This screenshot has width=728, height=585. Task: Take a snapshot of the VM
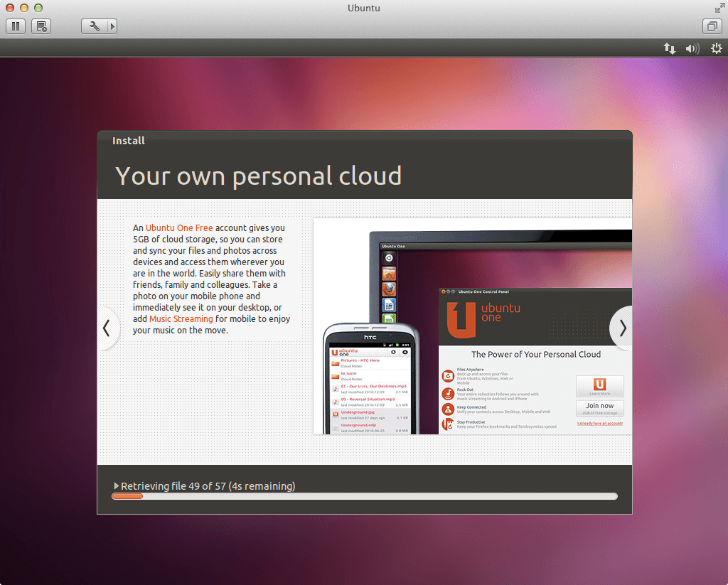click(x=41, y=26)
